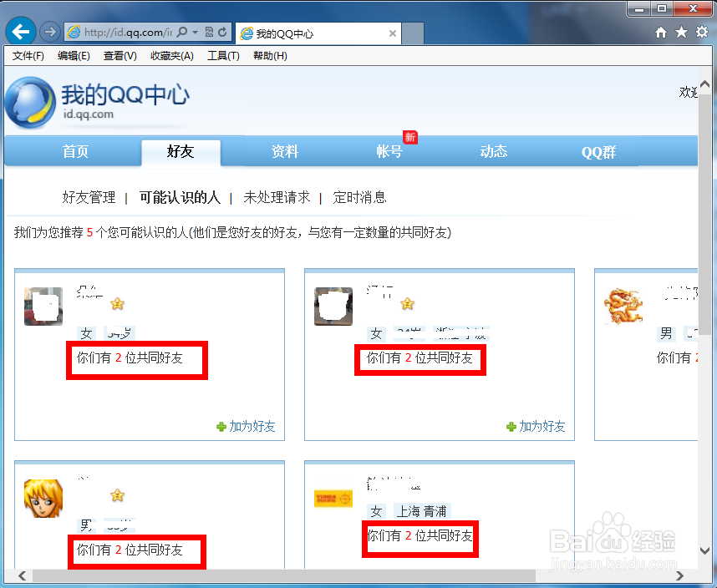Click 加为好友 in the second card
This screenshot has height=588, width=717.
542,426
